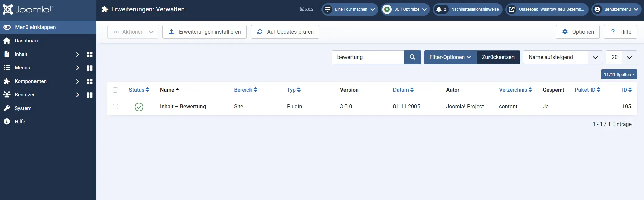Open the Menüs dashboard grid icon
Screen dimensions: 644x200
(x=90, y=68)
